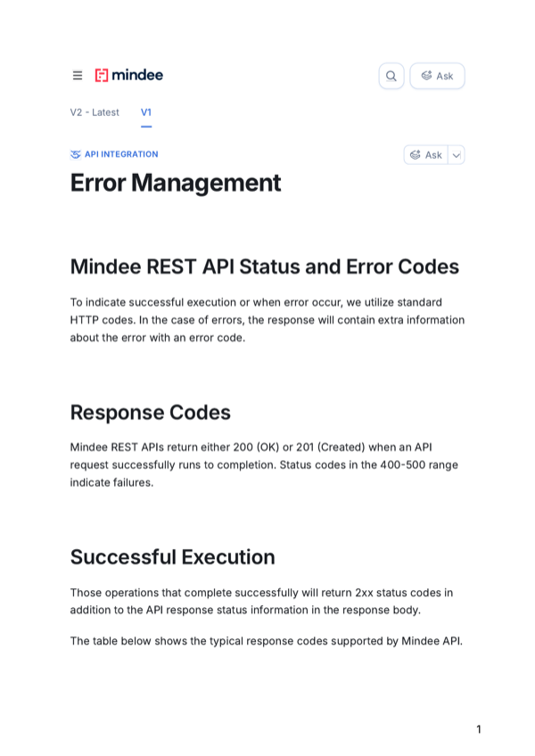535x756 pixels.
Task: Click the page number indicator showing 1
Action: 478,727
